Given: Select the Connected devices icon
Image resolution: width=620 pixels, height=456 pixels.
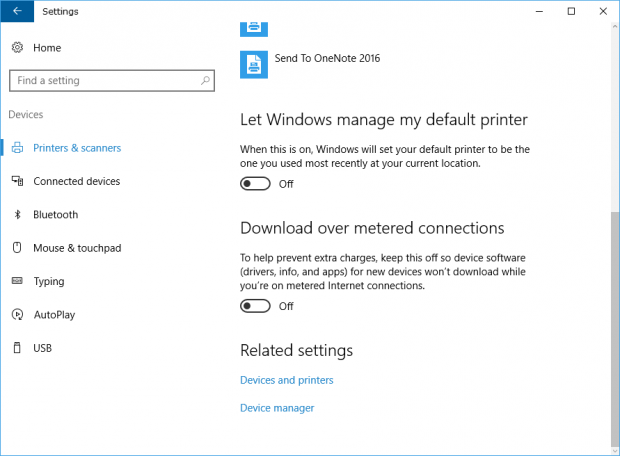Looking at the screenshot, I should pyautogui.click(x=17, y=181).
